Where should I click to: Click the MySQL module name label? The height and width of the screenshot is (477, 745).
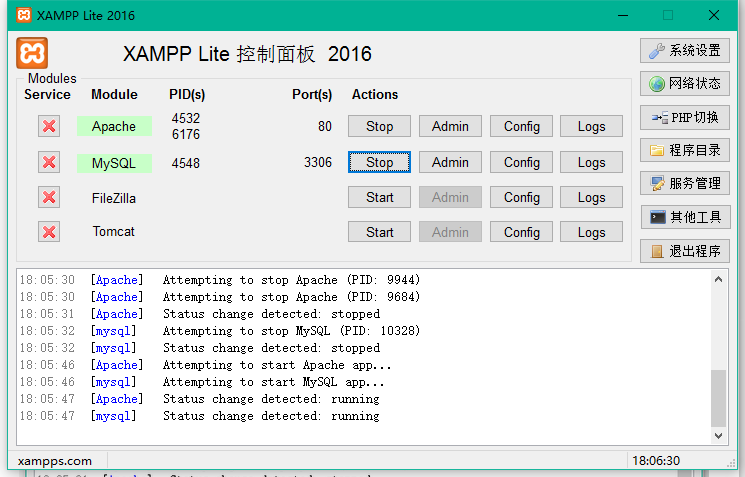tap(114, 163)
